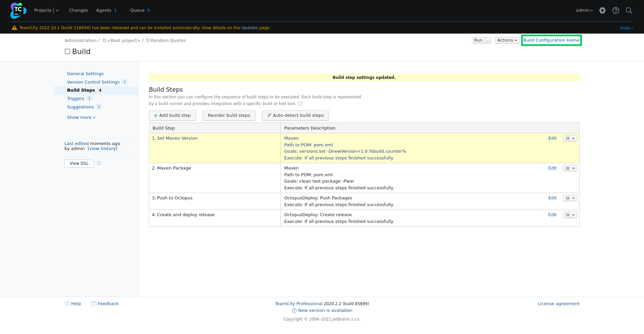Open the search magnifier icon
Screen dimensions: 644x334
point(629,10)
